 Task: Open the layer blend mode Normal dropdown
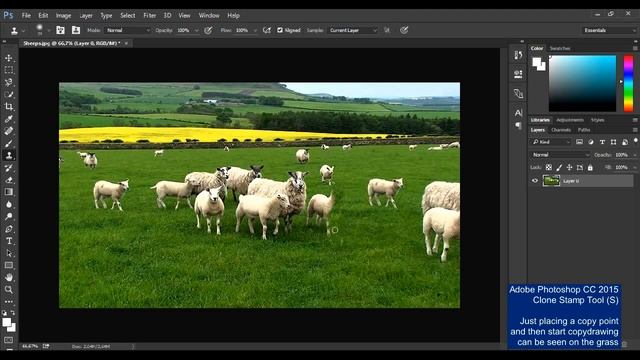(x=561, y=155)
